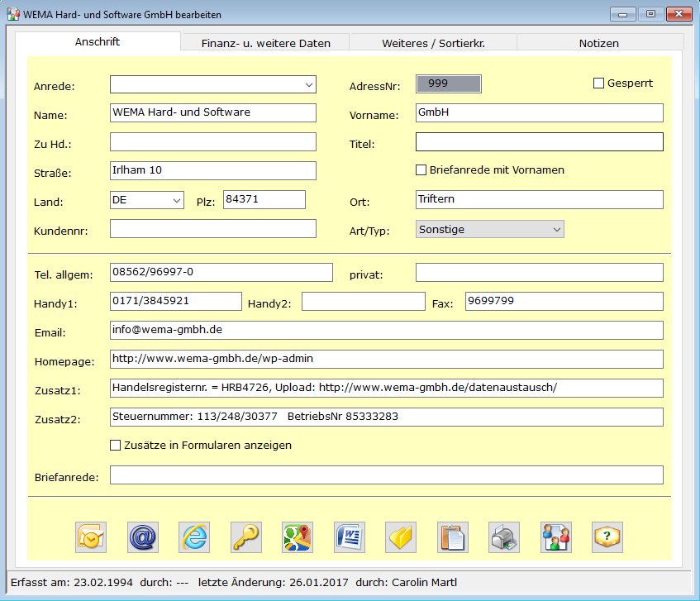Viewport: 700px width, 601px height.
Task: Click the Word document icon
Action: tap(349, 537)
